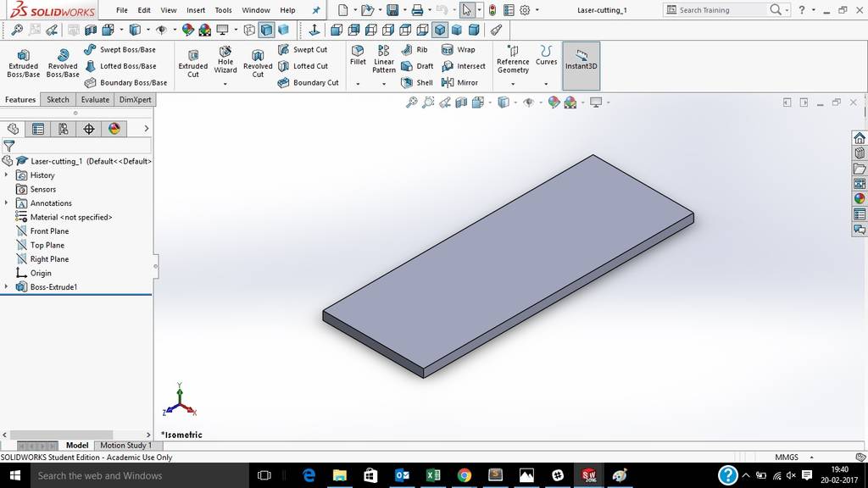
Task: Expand the Boss-Extrude1 feature node
Action: tap(6, 286)
